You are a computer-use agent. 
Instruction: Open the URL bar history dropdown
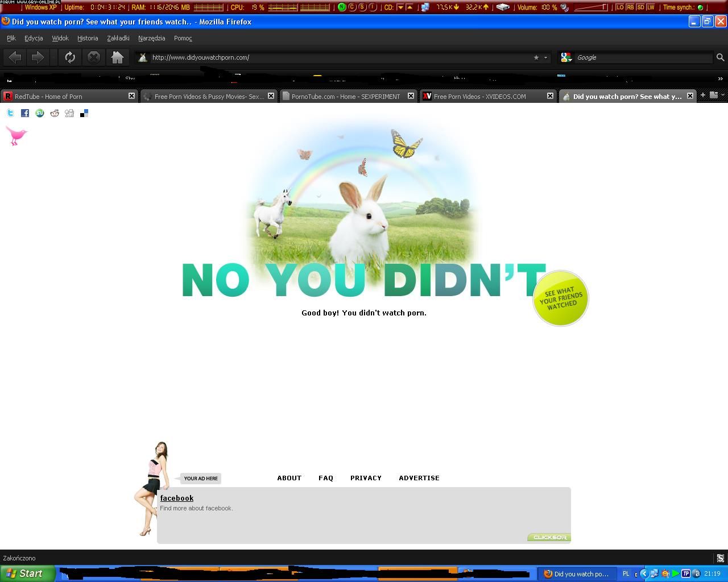[x=545, y=57]
